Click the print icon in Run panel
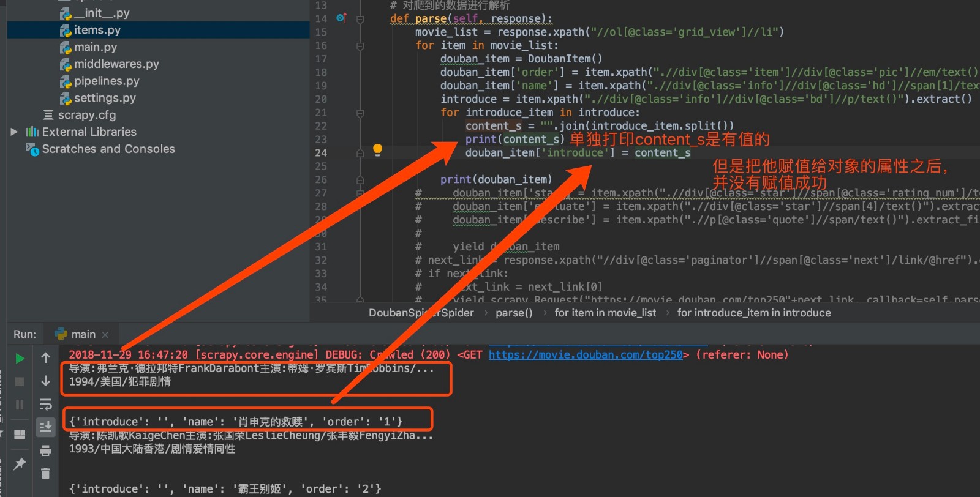This screenshot has width=980, height=497. coord(45,450)
